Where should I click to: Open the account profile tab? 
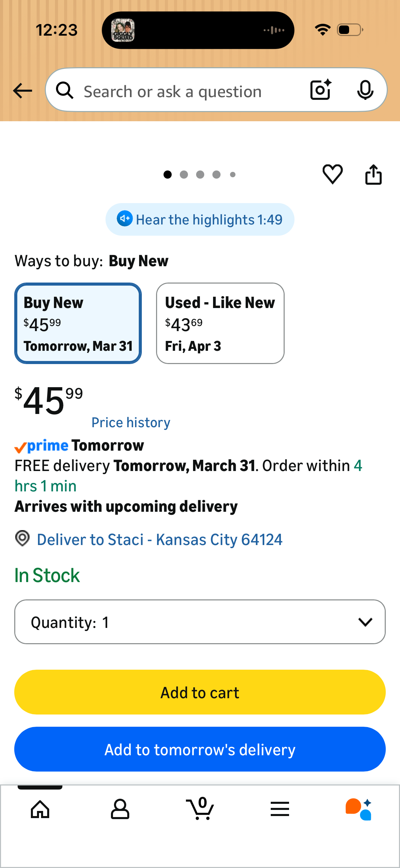120,809
